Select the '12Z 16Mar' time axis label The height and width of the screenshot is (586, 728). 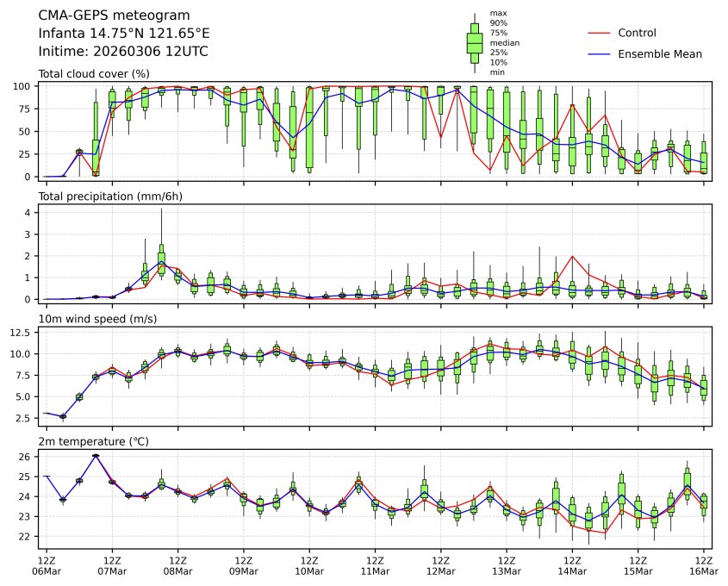point(703,565)
